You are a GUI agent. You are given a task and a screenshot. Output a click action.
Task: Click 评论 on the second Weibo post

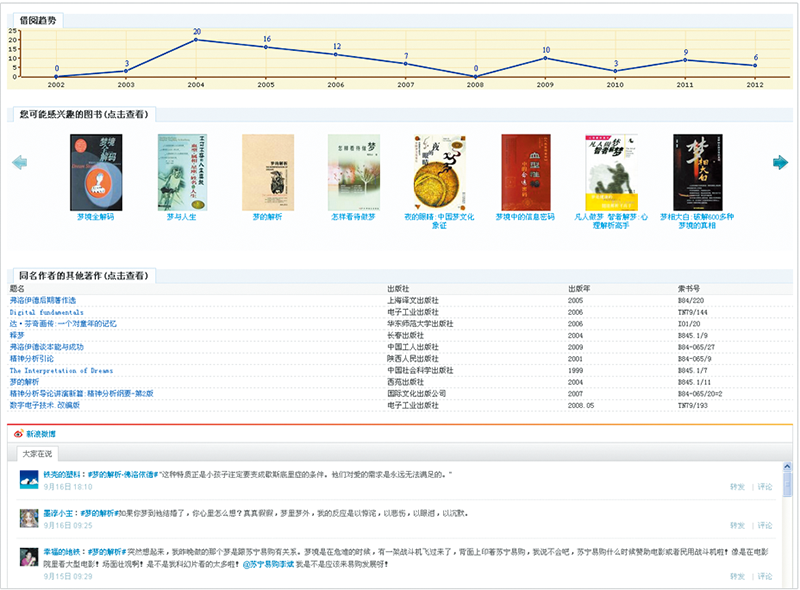pyautogui.click(x=765, y=525)
